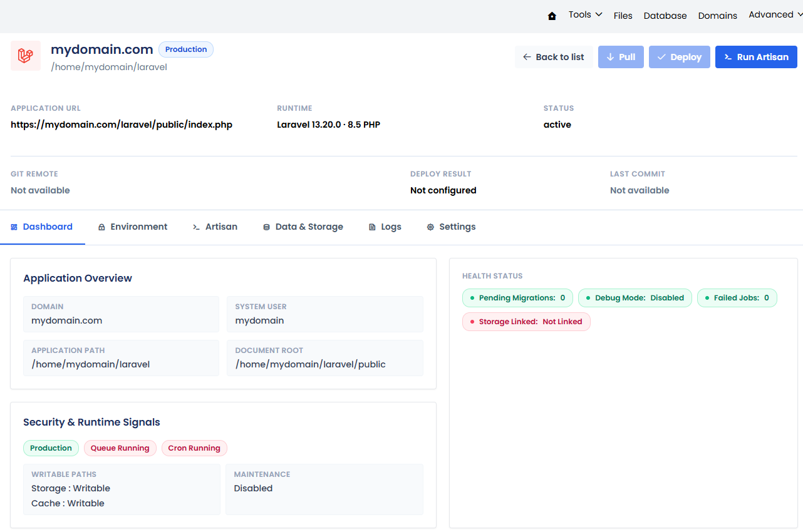Click the Deploy button
Image resolution: width=803 pixels, height=532 pixels.
(x=680, y=57)
